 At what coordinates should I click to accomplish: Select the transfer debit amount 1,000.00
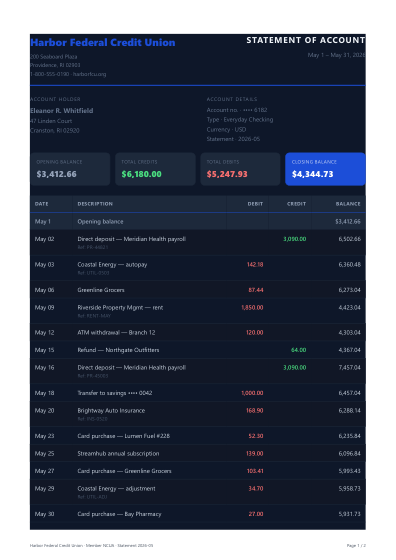pyautogui.click(x=252, y=393)
